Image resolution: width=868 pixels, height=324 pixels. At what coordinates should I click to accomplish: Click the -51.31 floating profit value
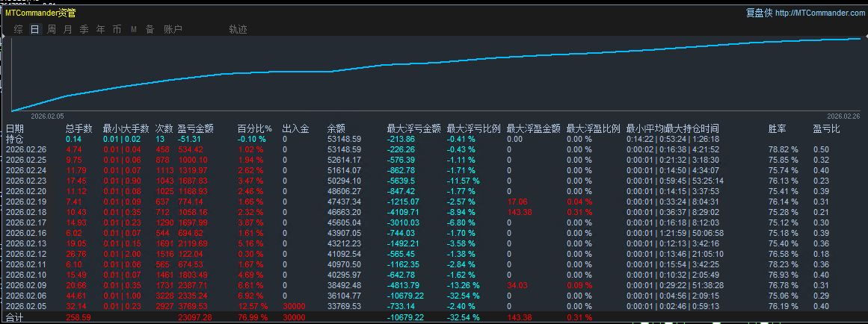(x=188, y=140)
